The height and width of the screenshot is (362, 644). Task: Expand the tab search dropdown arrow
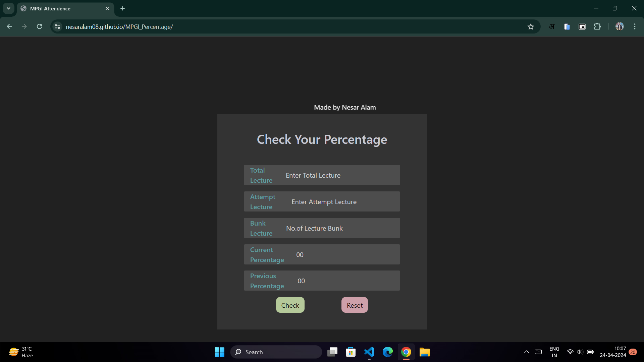click(8, 8)
